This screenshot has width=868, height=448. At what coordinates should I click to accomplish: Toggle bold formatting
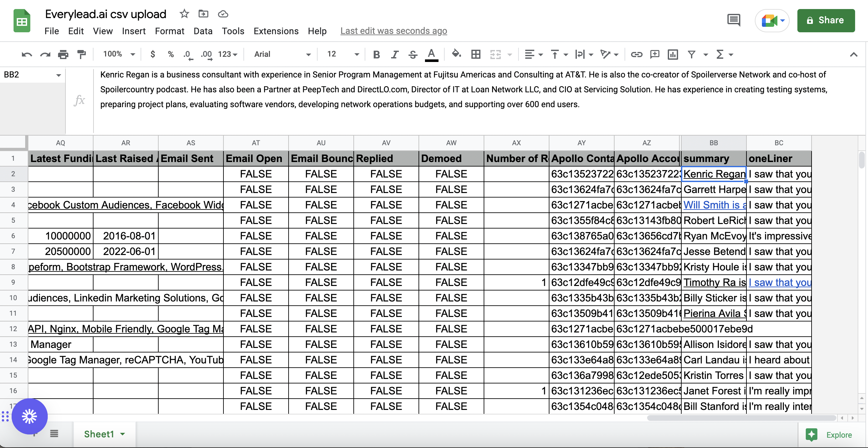coord(376,54)
